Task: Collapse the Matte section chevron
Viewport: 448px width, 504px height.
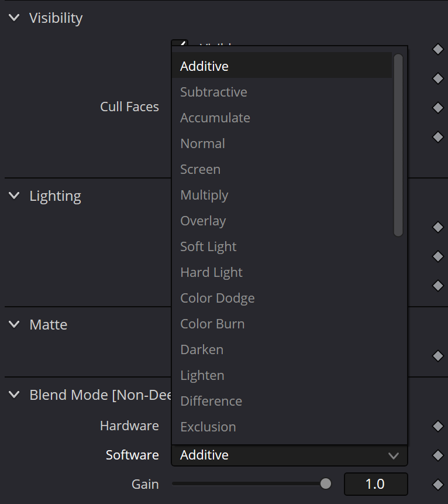Action: 14,324
